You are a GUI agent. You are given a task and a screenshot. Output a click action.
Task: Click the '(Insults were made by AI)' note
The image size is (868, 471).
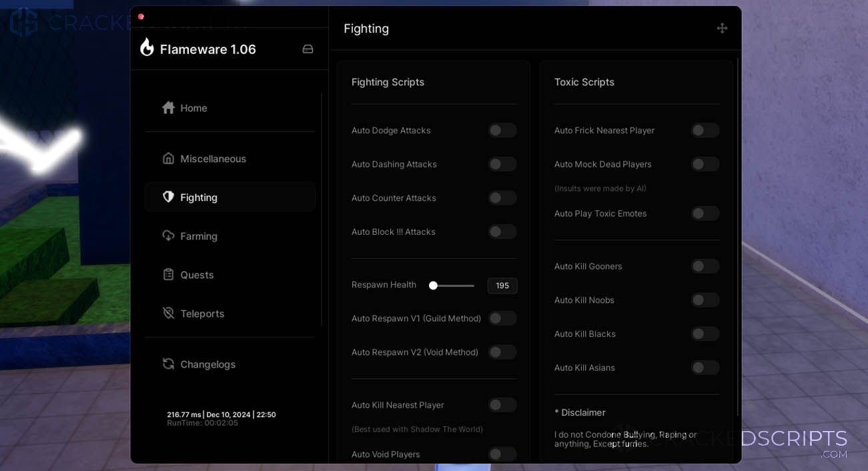click(x=600, y=188)
